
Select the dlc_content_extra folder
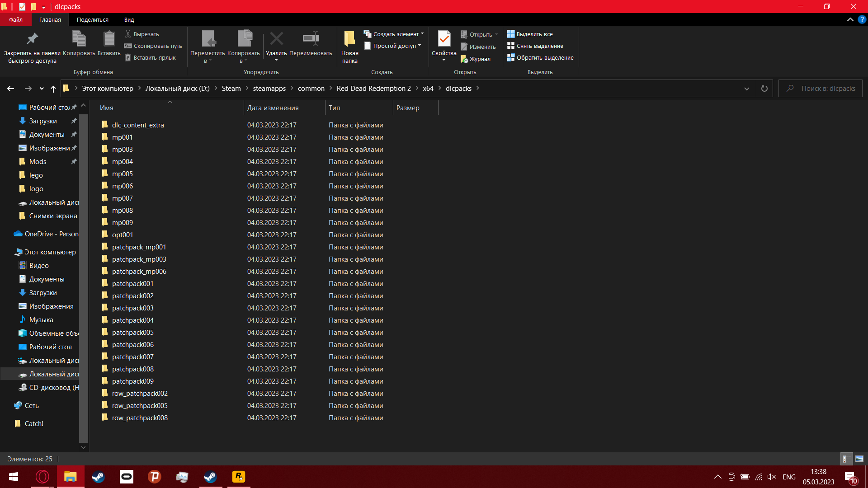coord(138,125)
